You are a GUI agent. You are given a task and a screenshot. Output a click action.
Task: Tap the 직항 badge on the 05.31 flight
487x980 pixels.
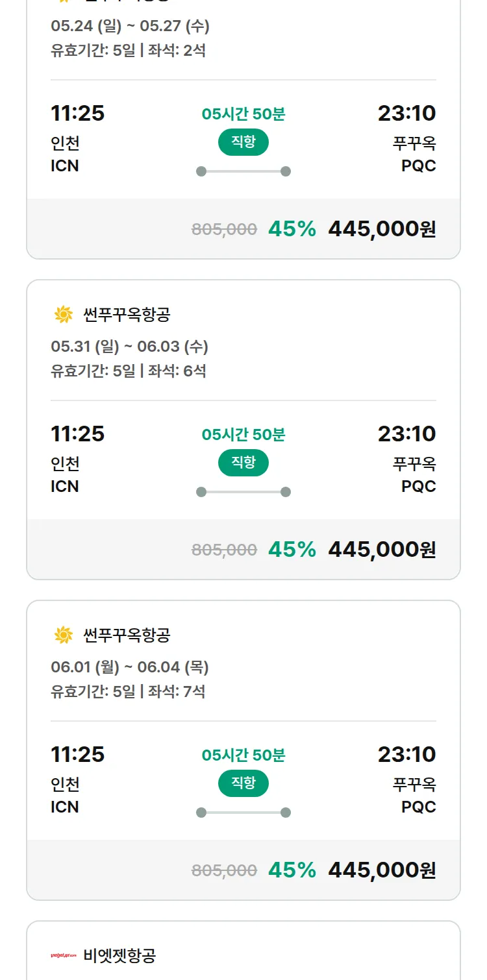coord(243,463)
